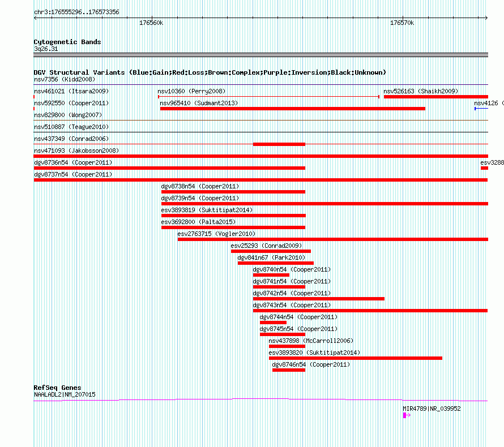
Task: Click the red bar under nsv437898
Action: coord(287,346)
